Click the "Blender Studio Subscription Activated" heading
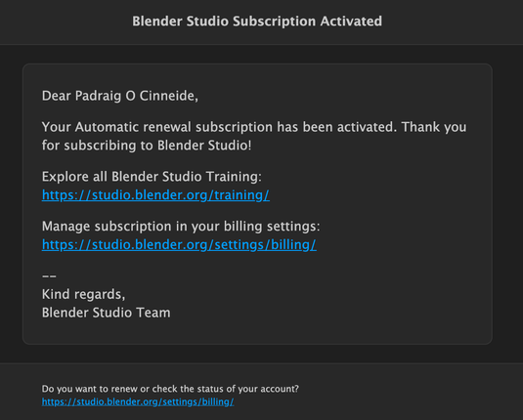 tap(257, 21)
